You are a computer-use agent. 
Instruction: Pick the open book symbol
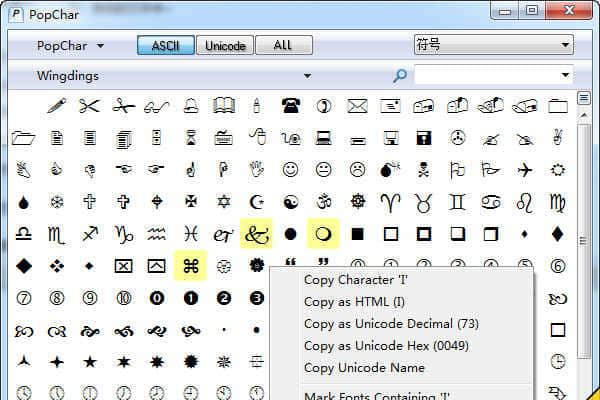click(x=224, y=106)
